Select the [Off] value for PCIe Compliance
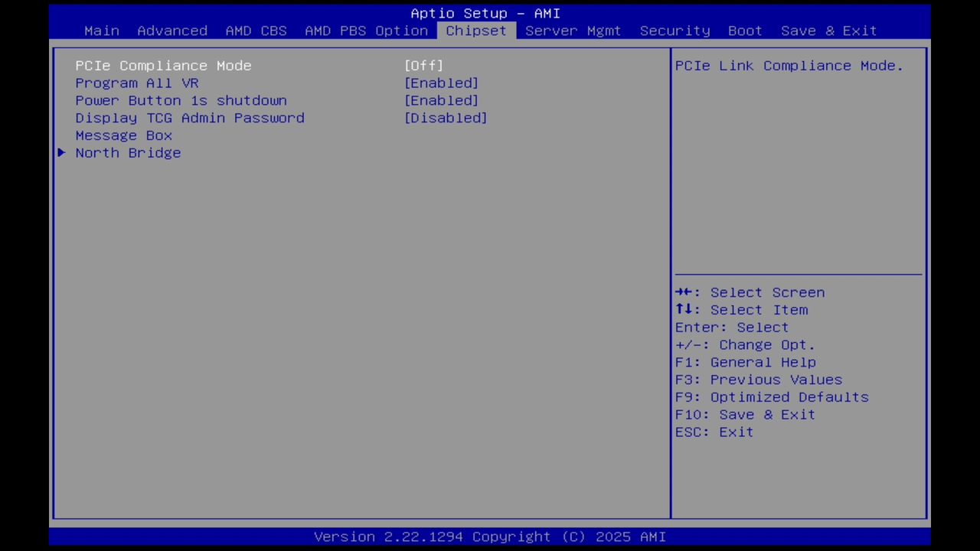Image resolution: width=980 pixels, height=551 pixels. pyautogui.click(x=423, y=66)
